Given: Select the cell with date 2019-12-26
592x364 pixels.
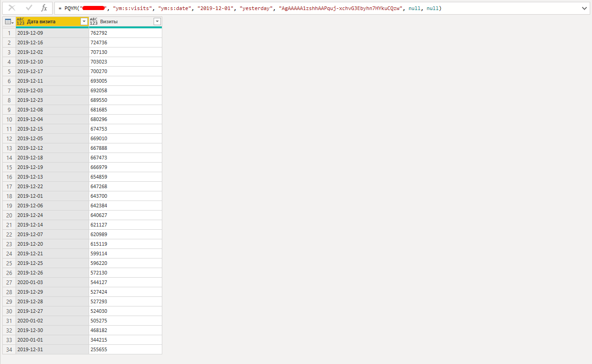Looking at the screenshot, I should 52,273.
